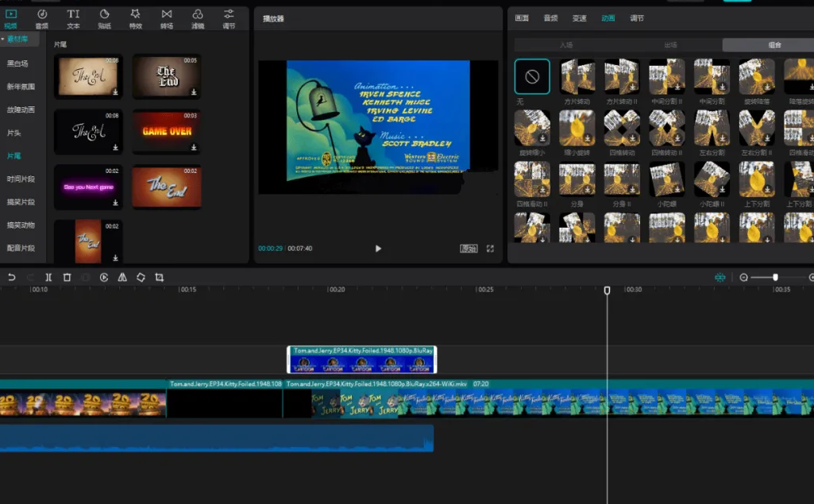The height and width of the screenshot is (504, 814).
Task: Select the 分身 animation thumbnail
Action: (577, 179)
